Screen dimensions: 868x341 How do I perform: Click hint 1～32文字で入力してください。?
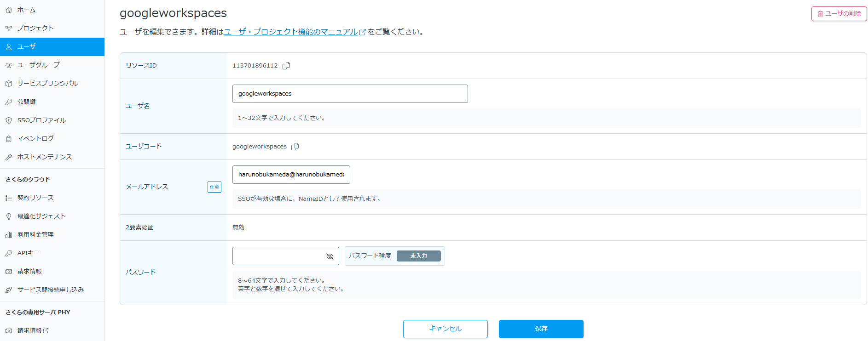point(283,118)
